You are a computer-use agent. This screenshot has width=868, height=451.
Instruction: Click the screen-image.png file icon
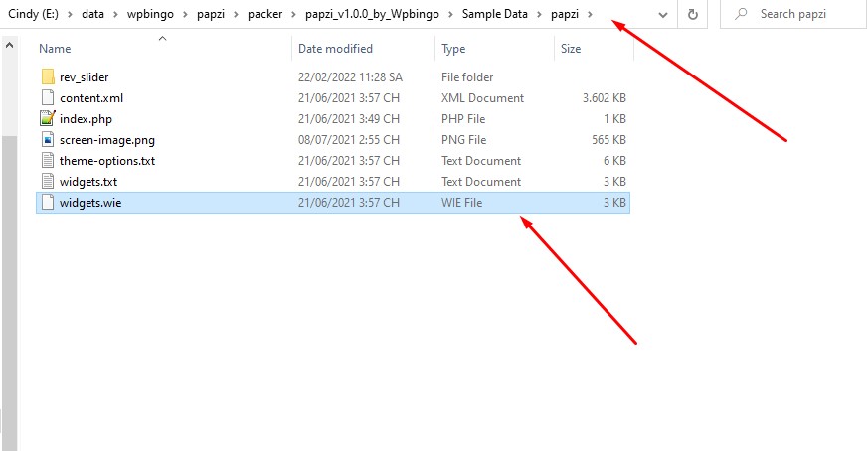click(x=48, y=140)
